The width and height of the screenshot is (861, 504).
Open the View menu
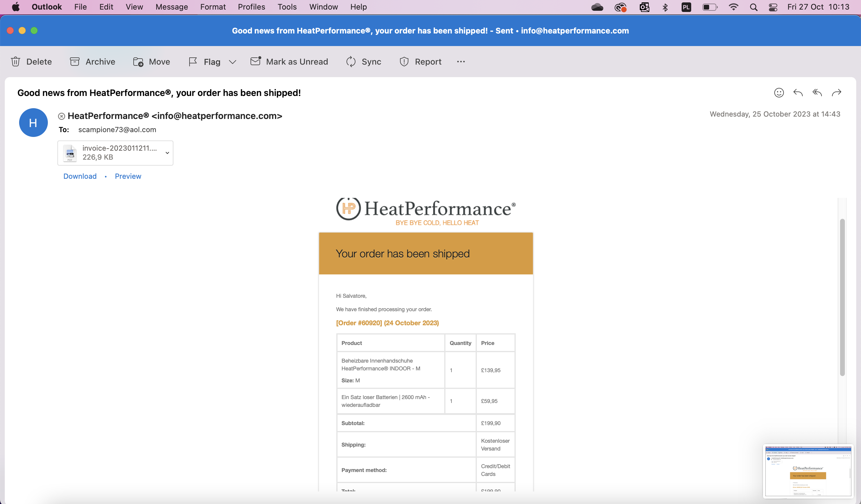pos(134,7)
